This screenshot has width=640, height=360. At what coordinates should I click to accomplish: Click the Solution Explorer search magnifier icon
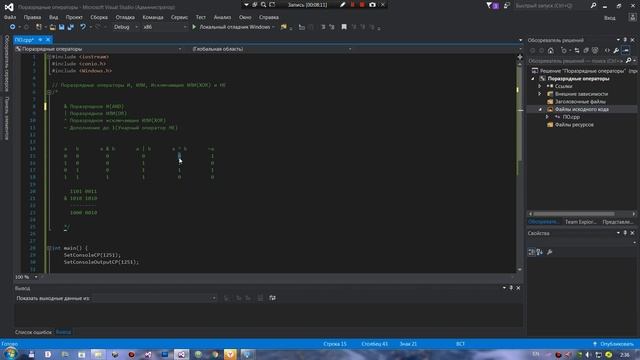coord(629,61)
